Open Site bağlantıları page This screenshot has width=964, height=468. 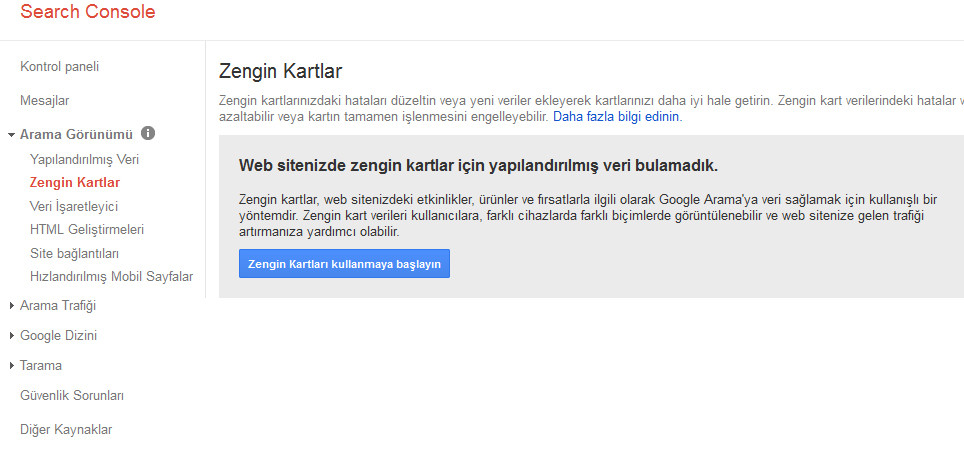point(74,253)
